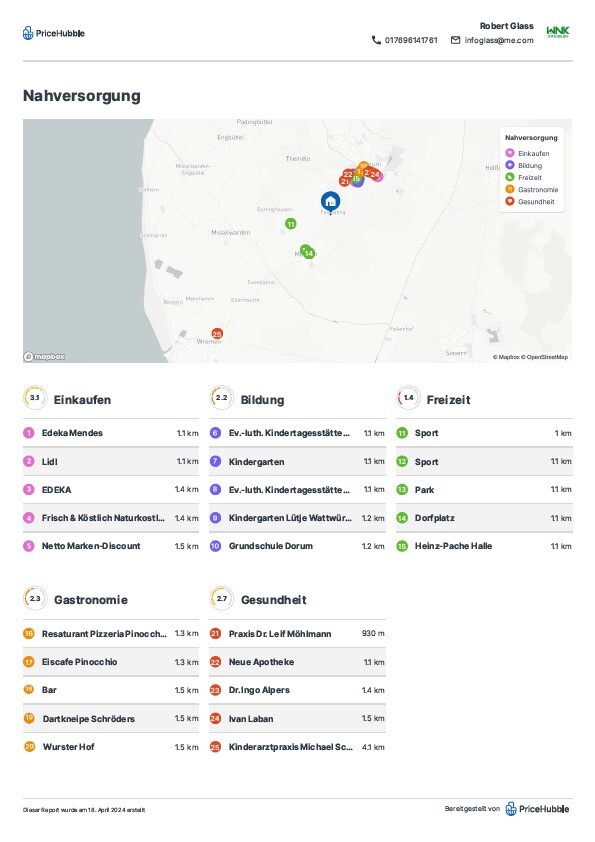Click the 4.1 km distance value

pyautogui.click(x=373, y=747)
